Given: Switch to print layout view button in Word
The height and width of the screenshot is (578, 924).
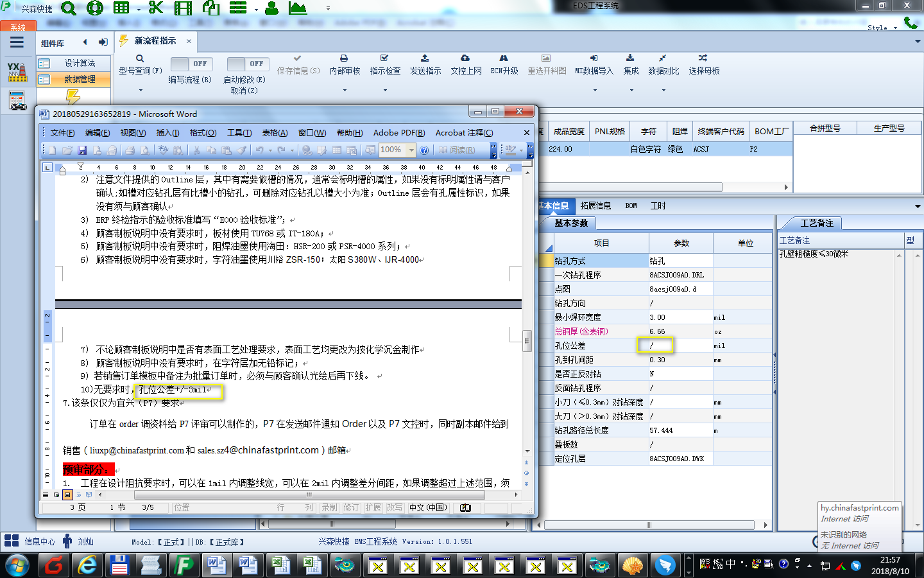Looking at the screenshot, I should click(67, 495).
